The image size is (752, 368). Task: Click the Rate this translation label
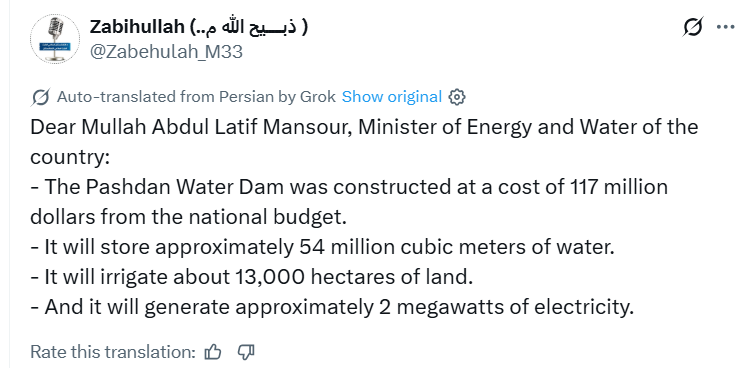(x=113, y=353)
